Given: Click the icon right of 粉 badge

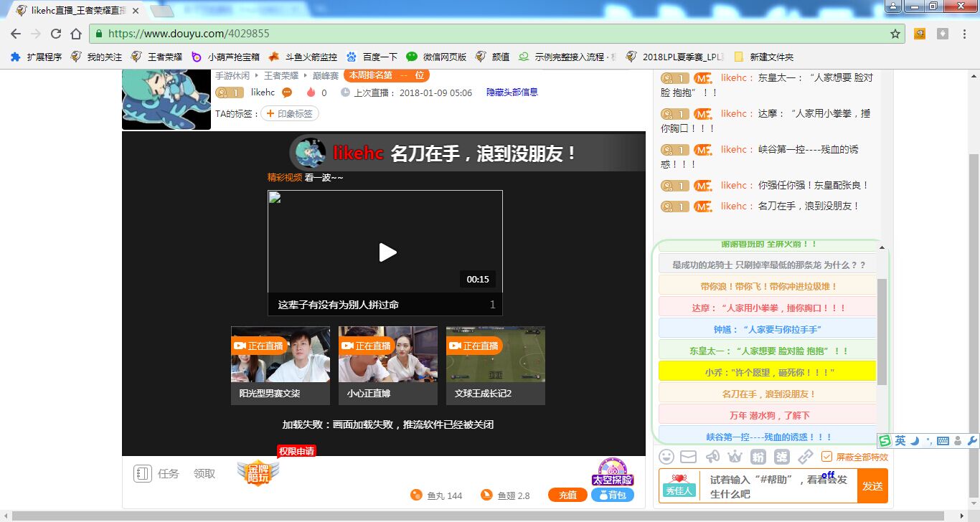Looking at the screenshot, I should click(782, 457).
